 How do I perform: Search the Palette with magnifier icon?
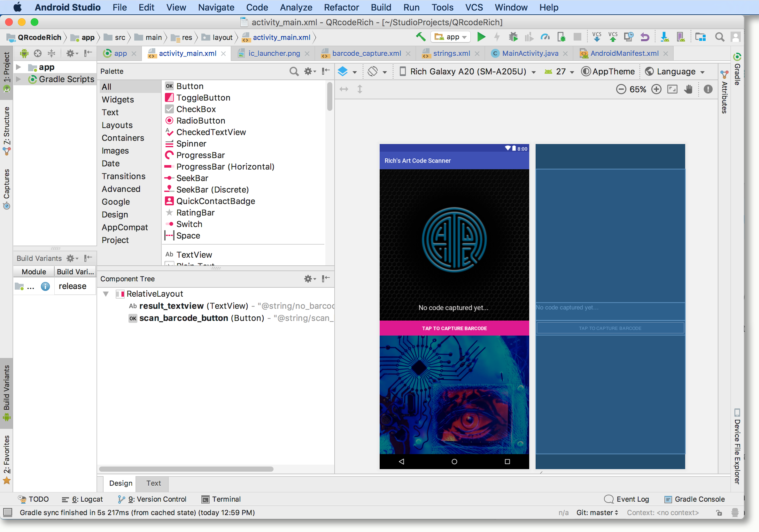coord(294,71)
